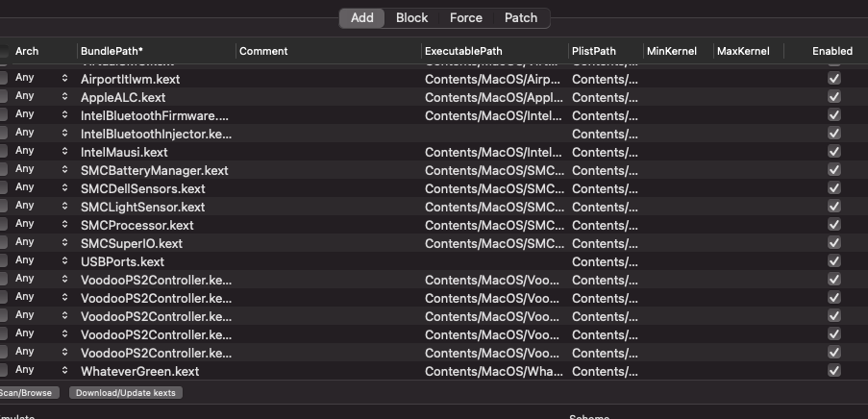The height and width of the screenshot is (419, 868).
Task: Click the Comment column header
Action: click(263, 51)
